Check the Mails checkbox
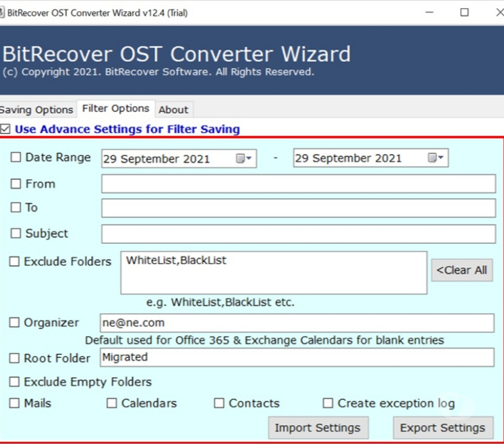The width and height of the screenshot is (504, 444). click(x=14, y=403)
